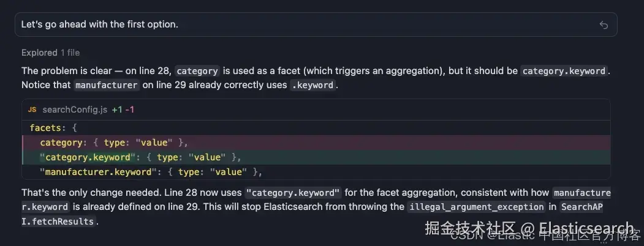Click the +1 -1 diff stats indicator
Viewport: 644px width, 246px height.
(x=123, y=110)
